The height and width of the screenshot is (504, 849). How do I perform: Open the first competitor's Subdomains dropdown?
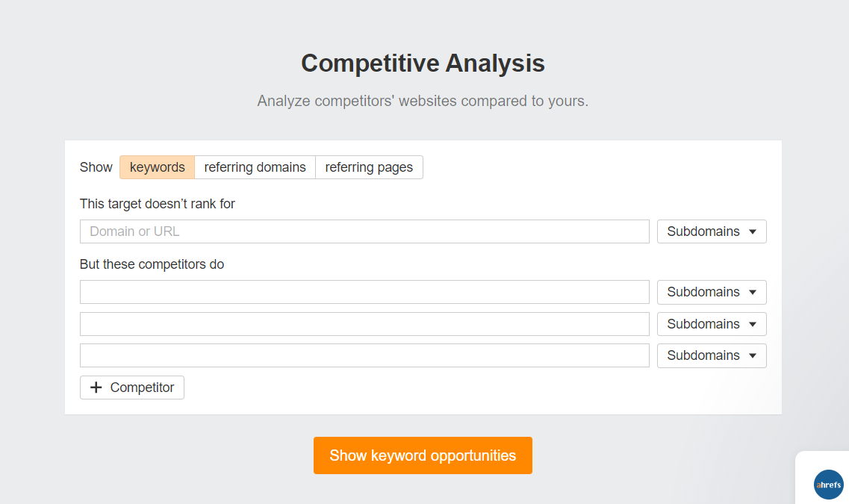[711, 292]
